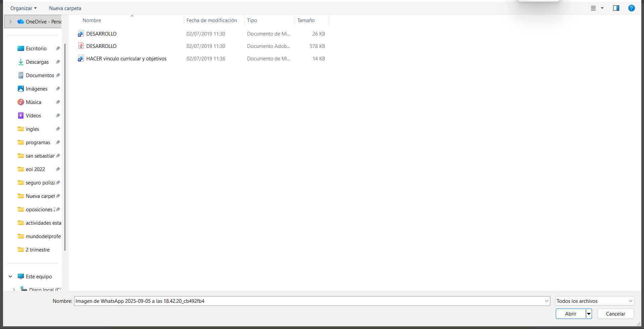The width and height of the screenshot is (644, 329).
Task: Select the Escritorio folder in sidebar
Action: click(x=36, y=49)
